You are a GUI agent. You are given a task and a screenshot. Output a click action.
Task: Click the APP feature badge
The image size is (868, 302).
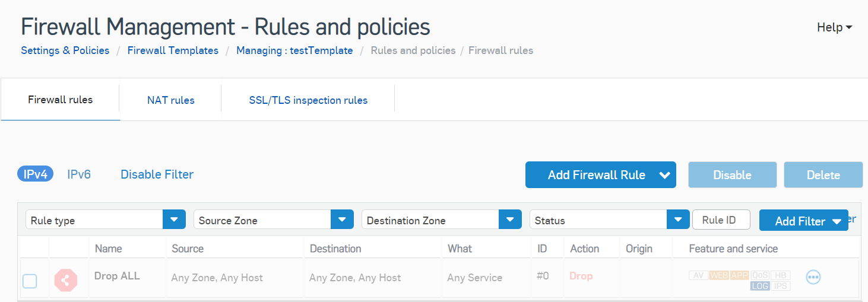pos(739,275)
